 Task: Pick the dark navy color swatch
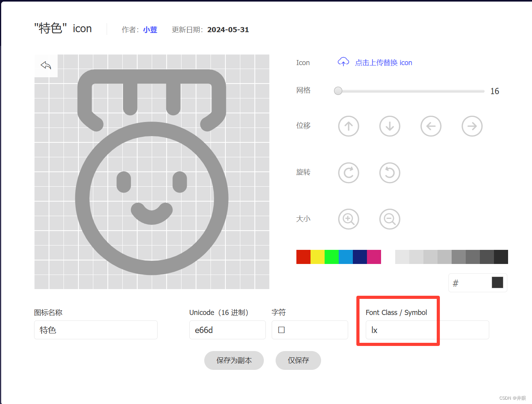pos(360,257)
